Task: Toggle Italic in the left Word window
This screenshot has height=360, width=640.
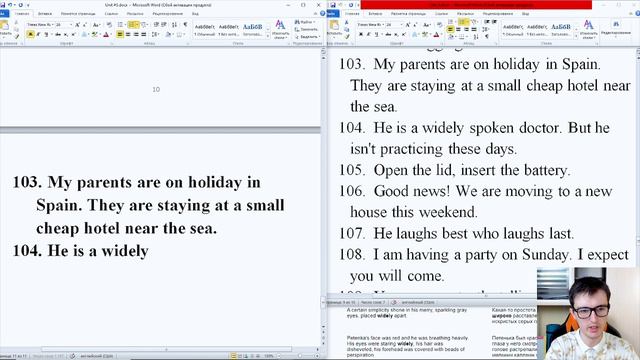Action: point(38,34)
